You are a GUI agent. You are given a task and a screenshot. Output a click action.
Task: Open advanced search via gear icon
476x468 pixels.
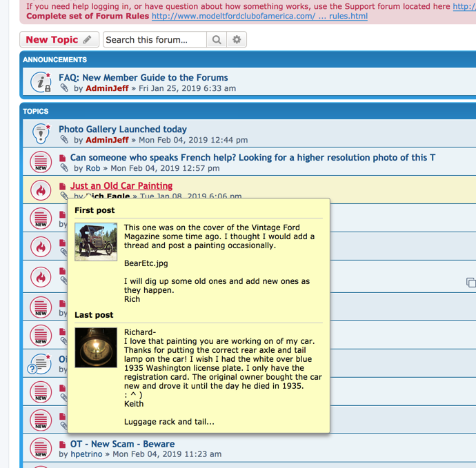237,40
